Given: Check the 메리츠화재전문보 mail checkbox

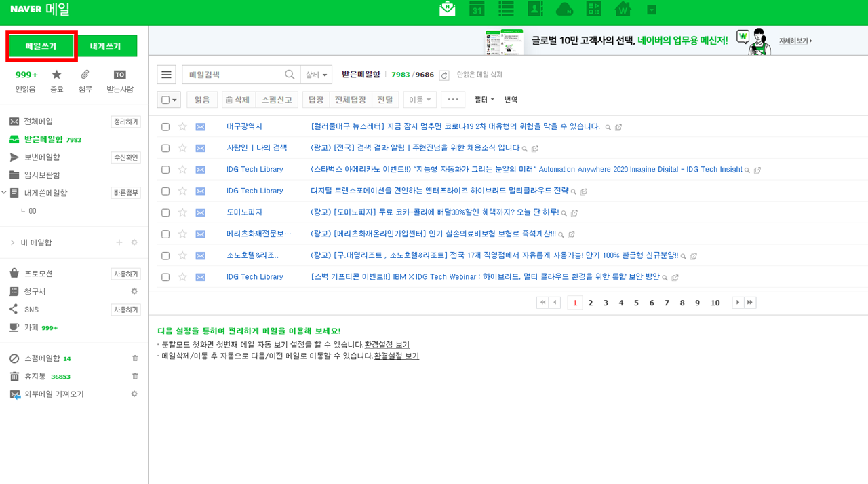Looking at the screenshot, I should click(x=165, y=234).
